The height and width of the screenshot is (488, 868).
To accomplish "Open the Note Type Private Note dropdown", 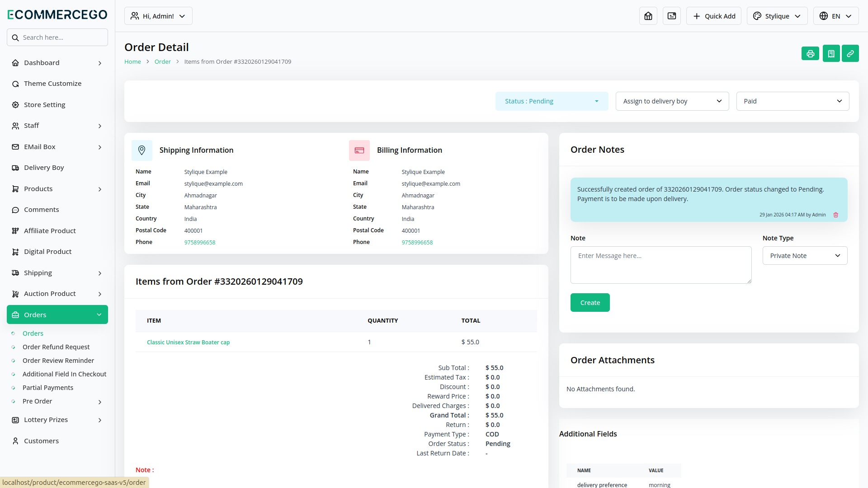I will tap(805, 256).
